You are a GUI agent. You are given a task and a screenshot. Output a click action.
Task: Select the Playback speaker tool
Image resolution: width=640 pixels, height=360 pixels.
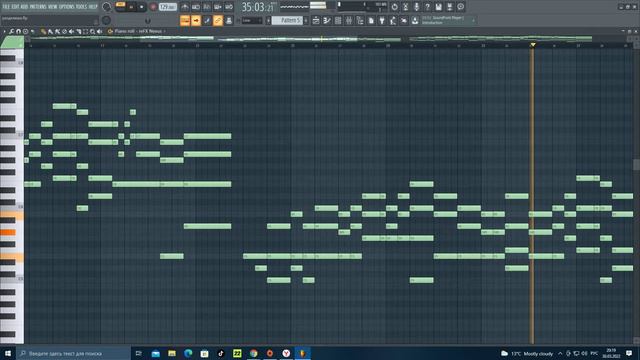(100, 31)
